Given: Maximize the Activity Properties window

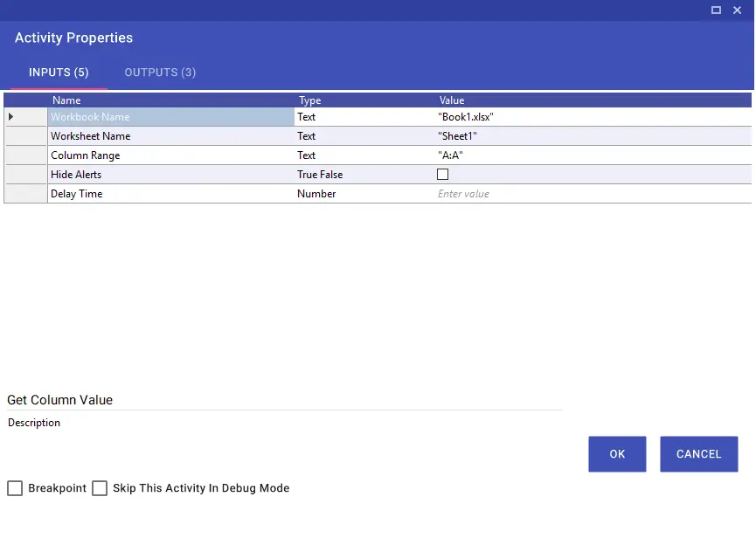Looking at the screenshot, I should click(716, 10).
